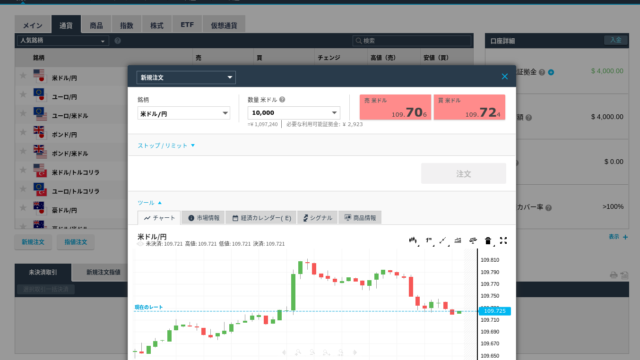Click the 検索 search input field
The image size is (640, 360).
pyautogui.click(x=412, y=41)
